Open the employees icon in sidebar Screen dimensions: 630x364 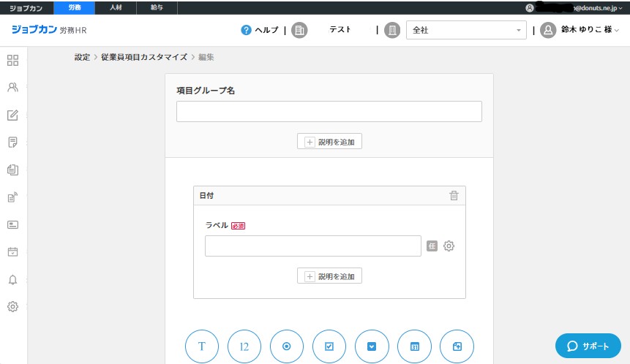pos(12,88)
